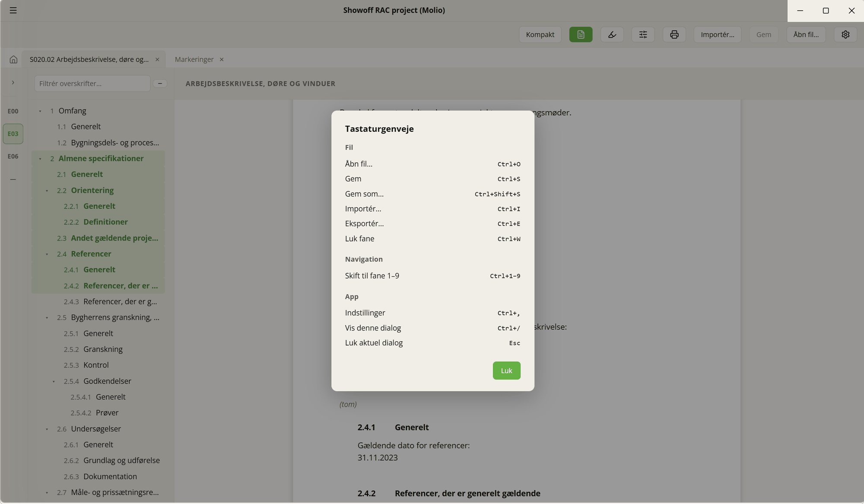864x504 pixels.
Task: Collapse the 2.6 Undersøgelser node
Action: point(47,429)
